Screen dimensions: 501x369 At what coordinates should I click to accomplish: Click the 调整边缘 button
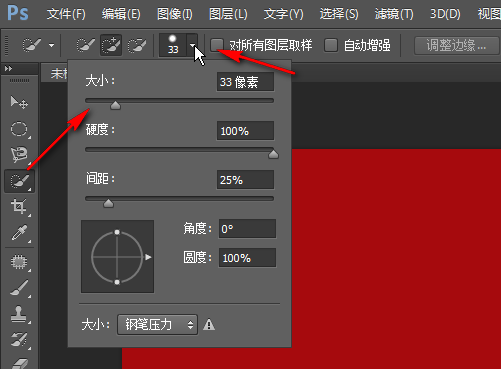[x=456, y=45]
